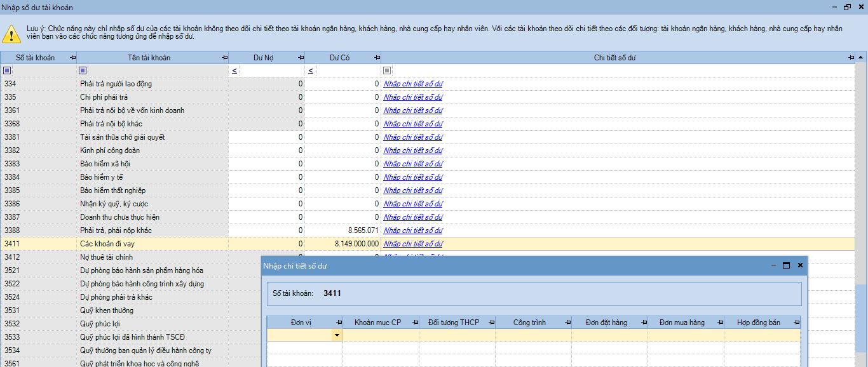Open filter operator for Tên tài khoản column
This screenshot has width=868, height=367.
click(83, 70)
